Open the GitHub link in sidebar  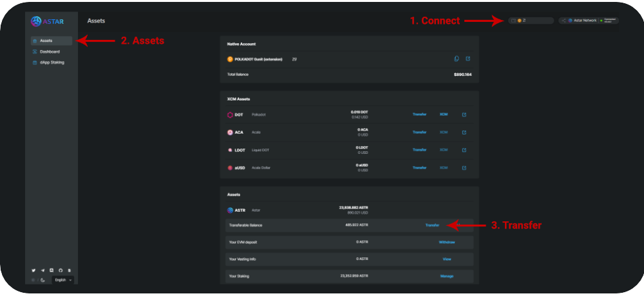61,270
